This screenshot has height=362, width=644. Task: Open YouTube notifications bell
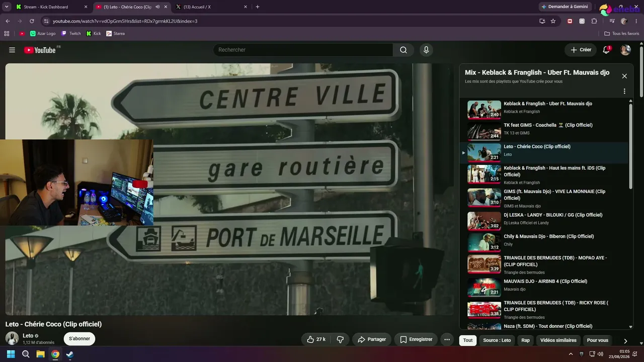pyautogui.click(x=606, y=50)
